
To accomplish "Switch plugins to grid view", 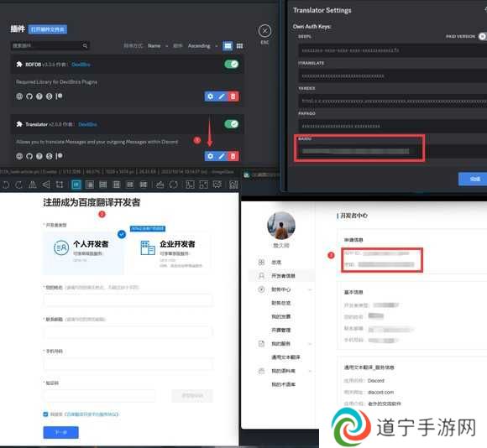I will click(x=239, y=46).
